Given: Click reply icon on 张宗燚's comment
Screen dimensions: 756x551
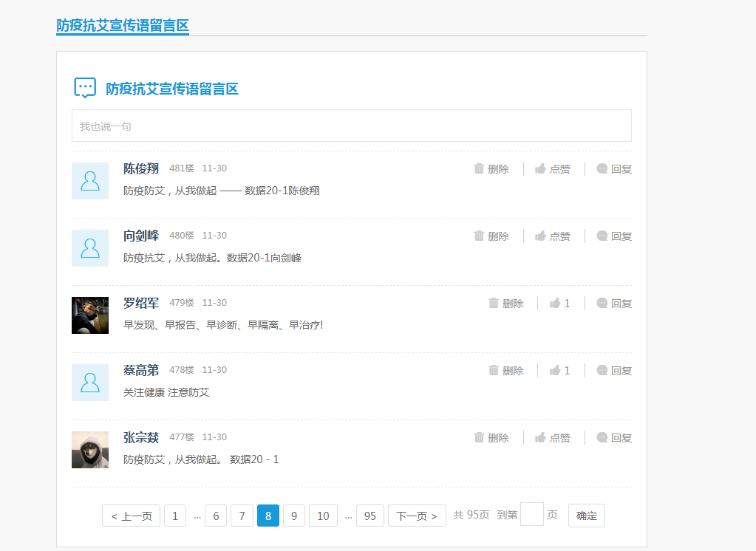Looking at the screenshot, I should pos(602,437).
